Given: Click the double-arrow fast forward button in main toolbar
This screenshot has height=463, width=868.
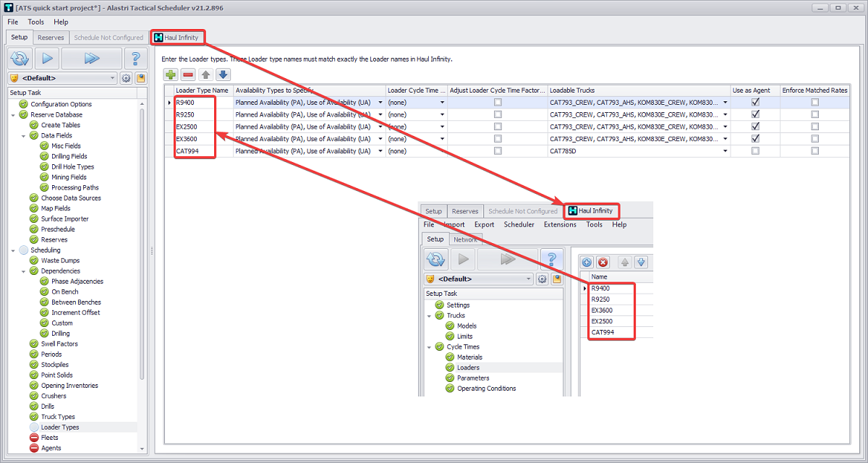Looking at the screenshot, I should tap(91, 59).
